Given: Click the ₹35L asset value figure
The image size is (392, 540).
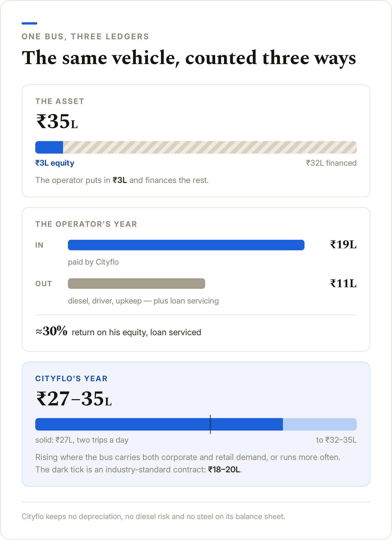Looking at the screenshot, I should coord(57,121).
